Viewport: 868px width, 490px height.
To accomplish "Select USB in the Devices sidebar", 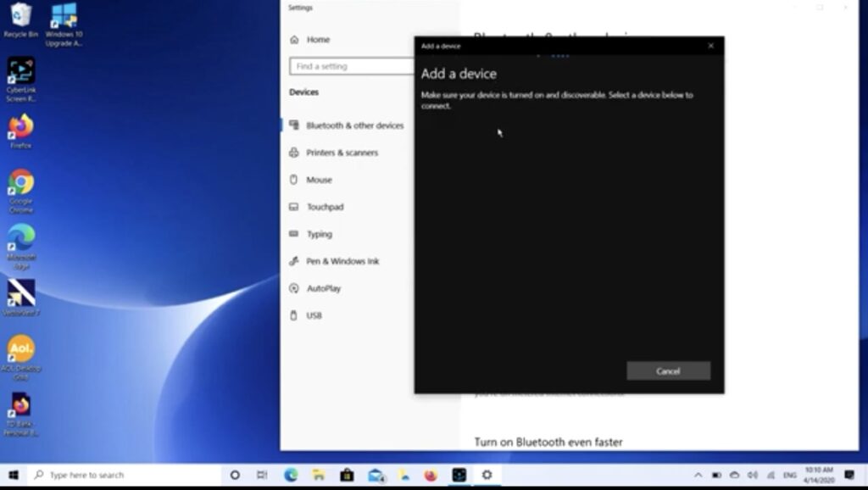I will click(x=314, y=315).
